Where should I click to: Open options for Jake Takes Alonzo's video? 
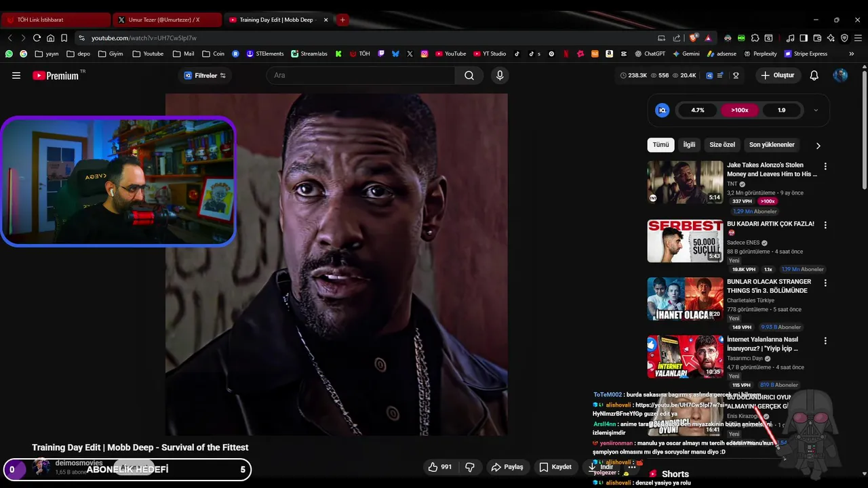point(825,166)
